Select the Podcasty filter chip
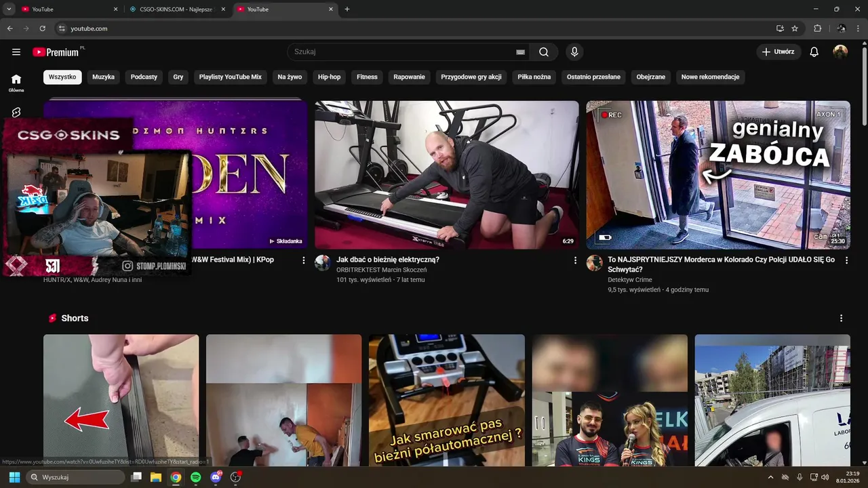Viewport: 868px width, 488px height. [x=144, y=77]
